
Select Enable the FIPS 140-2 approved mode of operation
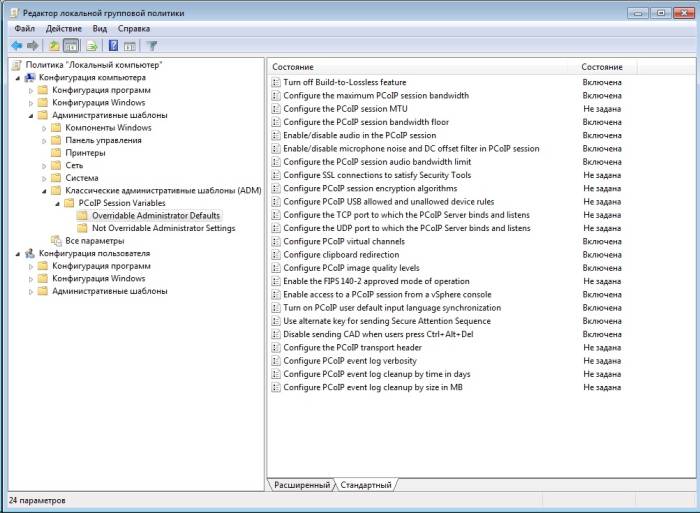tap(376, 281)
